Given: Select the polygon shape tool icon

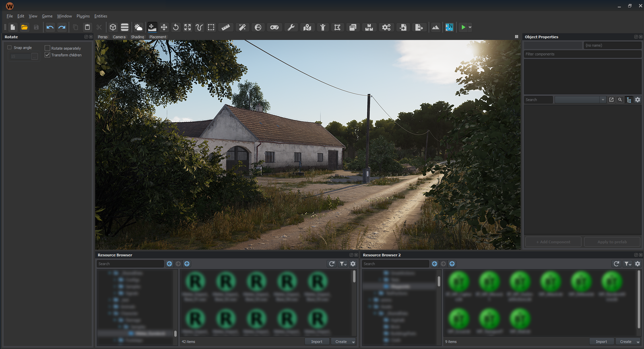Looking at the screenshot, I should [x=337, y=27].
